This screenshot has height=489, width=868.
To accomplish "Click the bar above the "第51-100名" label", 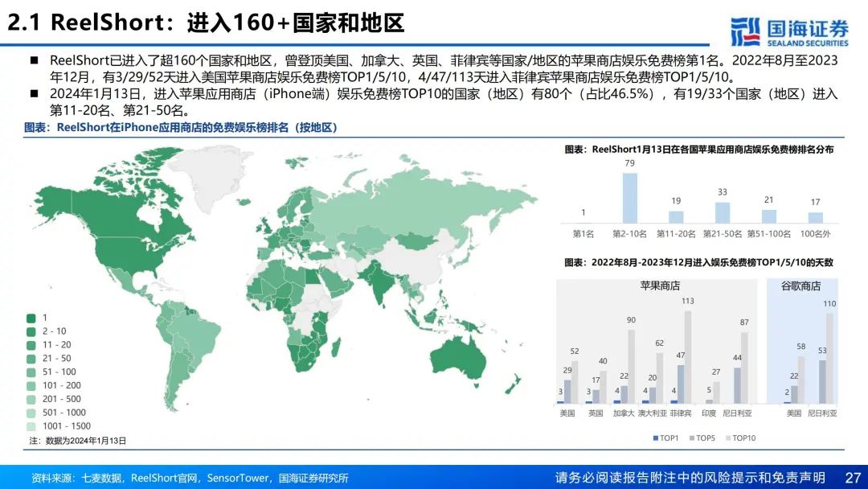I will (x=769, y=216).
